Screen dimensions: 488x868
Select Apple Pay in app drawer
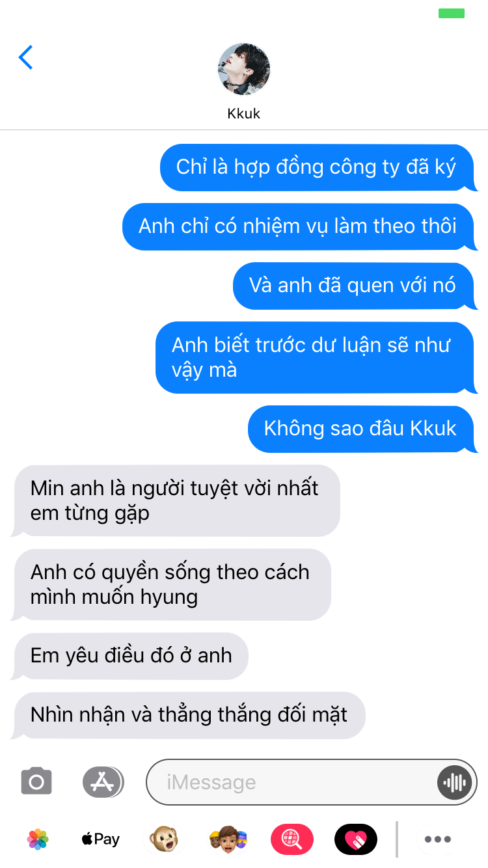(x=100, y=839)
